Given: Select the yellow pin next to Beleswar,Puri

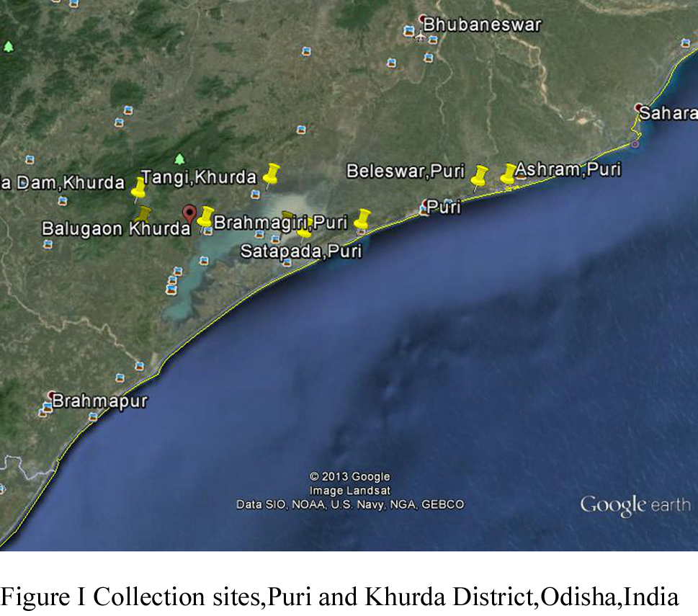Looking at the screenshot, I should (x=479, y=175).
